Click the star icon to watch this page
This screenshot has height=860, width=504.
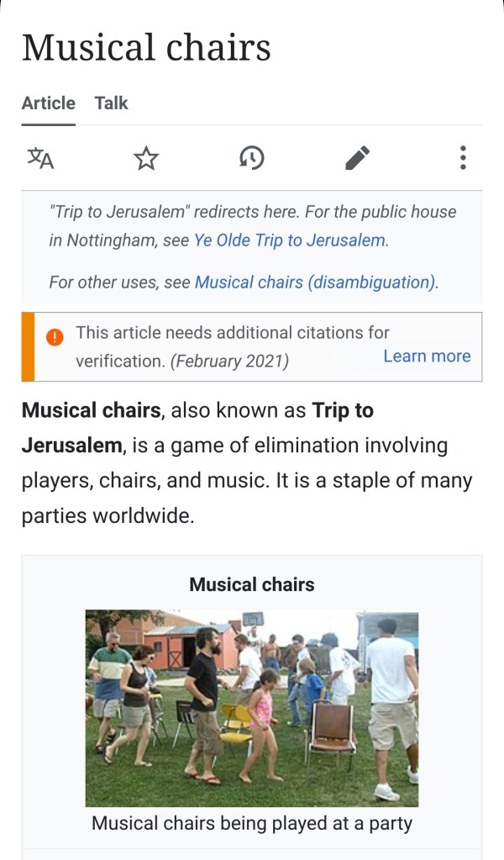(x=146, y=157)
